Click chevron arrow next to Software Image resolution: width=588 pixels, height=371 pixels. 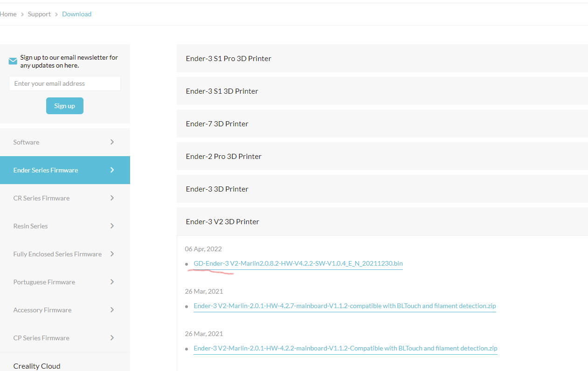tap(112, 142)
